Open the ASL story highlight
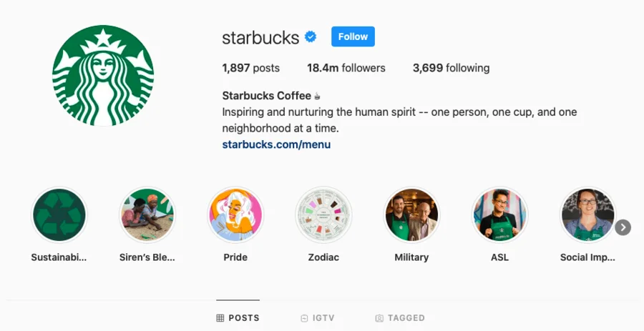This screenshot has width=644, height=331. [499, 215]
